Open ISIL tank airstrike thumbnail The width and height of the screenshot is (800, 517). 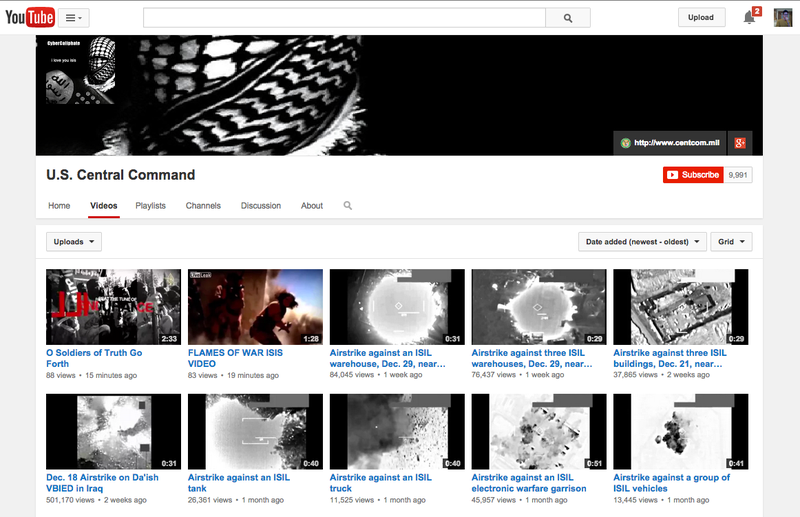click(x=255, y=431)
